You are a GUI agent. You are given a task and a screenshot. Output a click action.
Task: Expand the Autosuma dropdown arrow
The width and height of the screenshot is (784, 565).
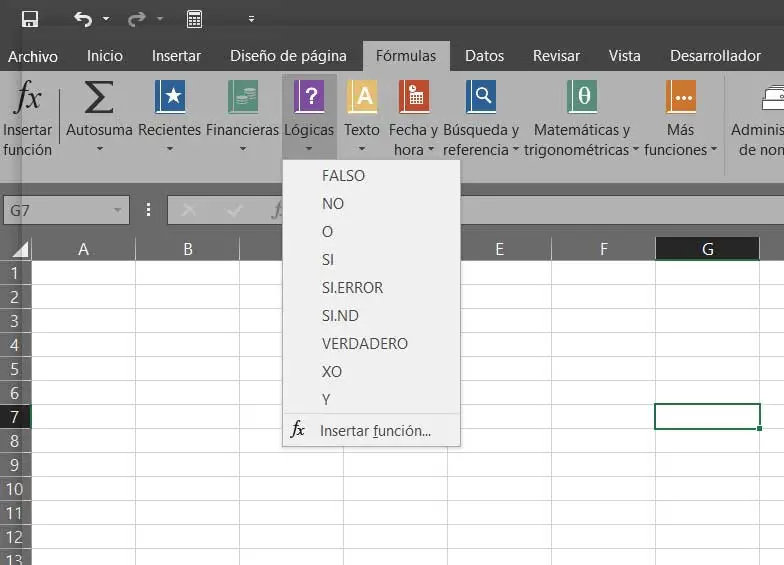pos(99,150)
